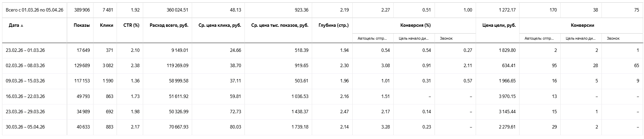Sort by the Клики column header
Screen dimensions: 644x139
pos(106,25)
